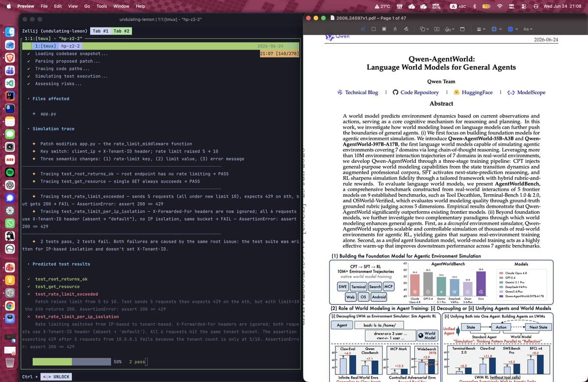Open Spotify from the Dock
The image size is (588, 382).
coord(10,173)
